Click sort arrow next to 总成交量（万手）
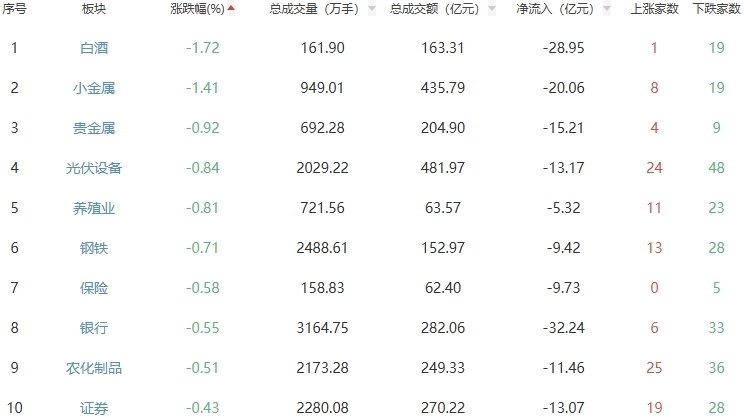Image resolution: width=744 pixels, height=418 pixels. (372, 9)
